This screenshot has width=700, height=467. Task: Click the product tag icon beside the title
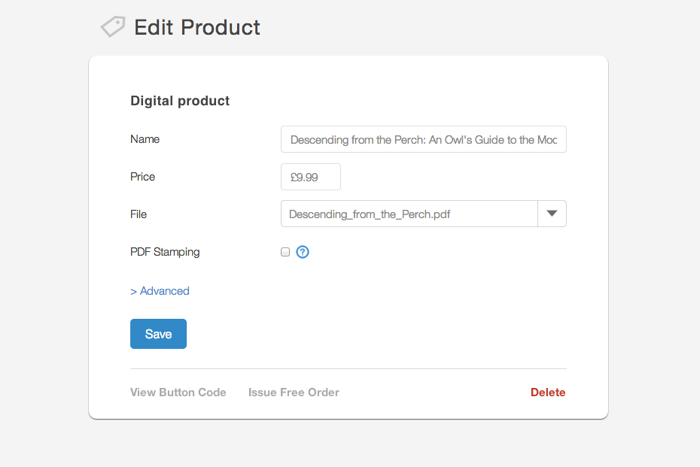tap(113, 27)
